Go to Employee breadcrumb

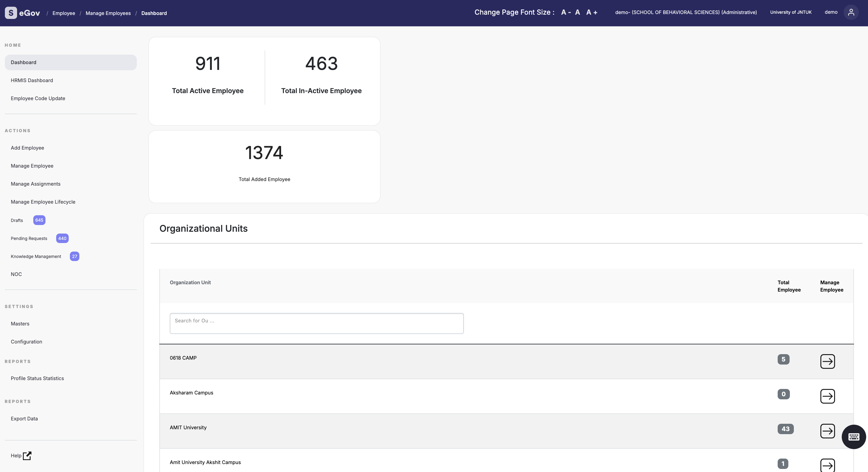64,13
